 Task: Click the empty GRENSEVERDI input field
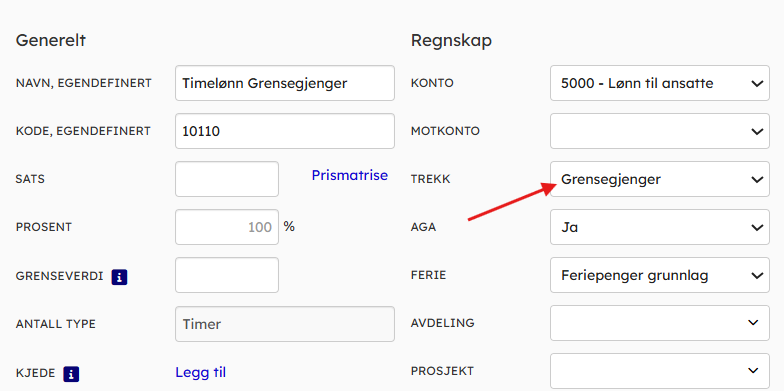(x=227, y=275)
